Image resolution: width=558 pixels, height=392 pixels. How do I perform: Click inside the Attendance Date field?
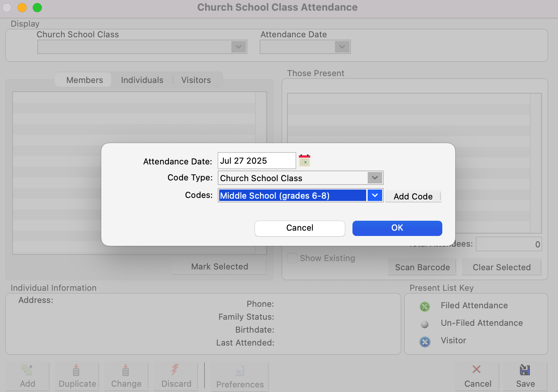[256, 160]
